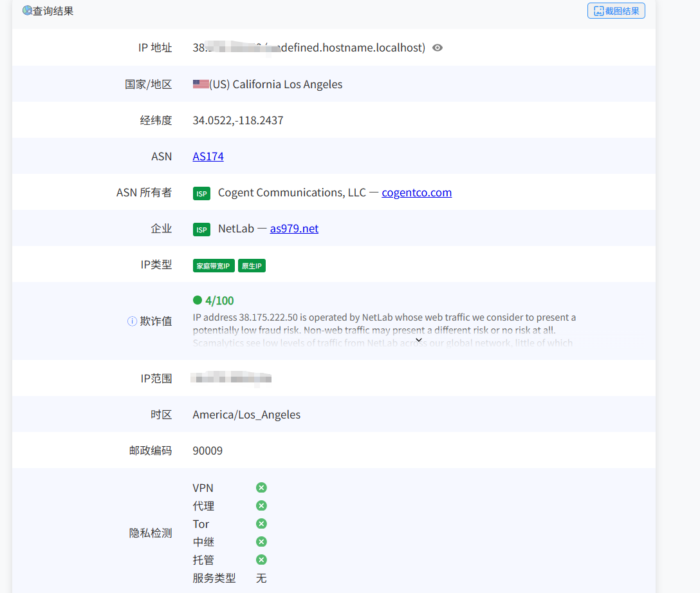Open the AS174 link
The image size is (700, 593).
tap(208, 156)
